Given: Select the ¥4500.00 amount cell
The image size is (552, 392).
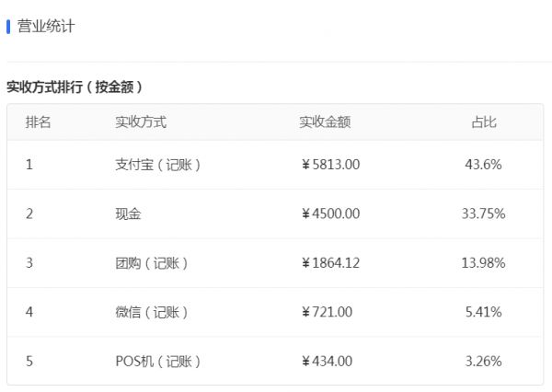Looking at the screenshot, I should (330, 213).
